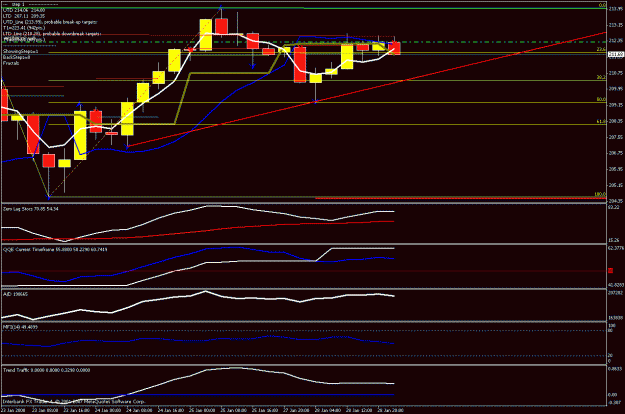Select the 61.8 Fibonacci level label
Viewport: 625px width, 414px height.
pyautogui.click(x=601, y=121)
